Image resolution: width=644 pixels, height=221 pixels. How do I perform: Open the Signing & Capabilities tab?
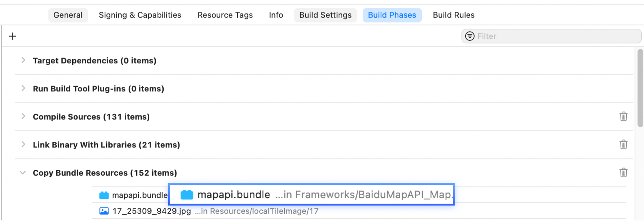(140, 15)
